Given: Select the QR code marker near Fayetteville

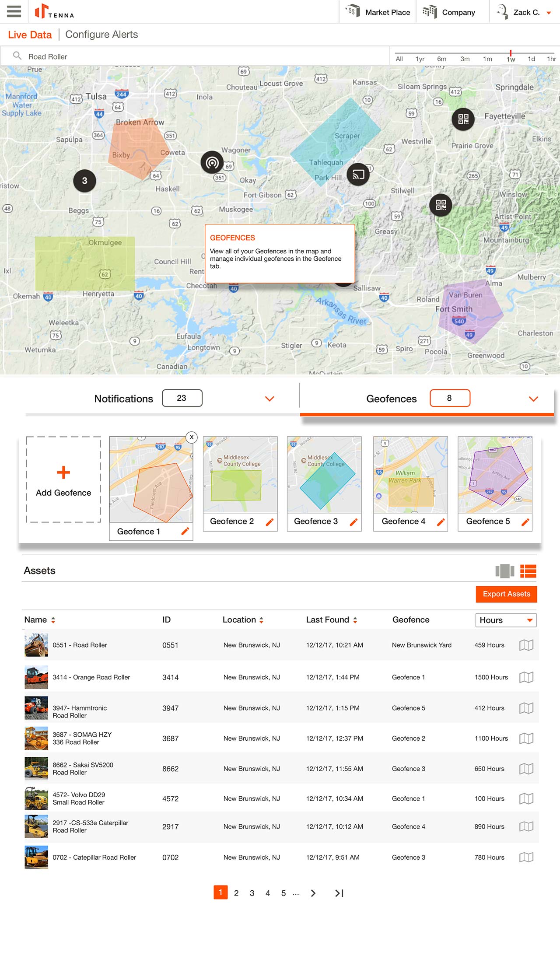Looking at the screenshot, I should (463, 119).
